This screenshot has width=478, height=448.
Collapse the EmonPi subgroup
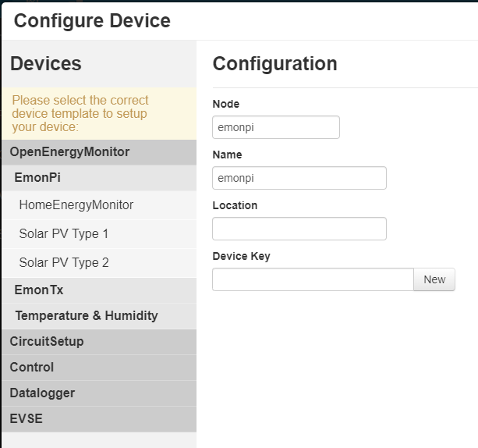pos(99,178)
